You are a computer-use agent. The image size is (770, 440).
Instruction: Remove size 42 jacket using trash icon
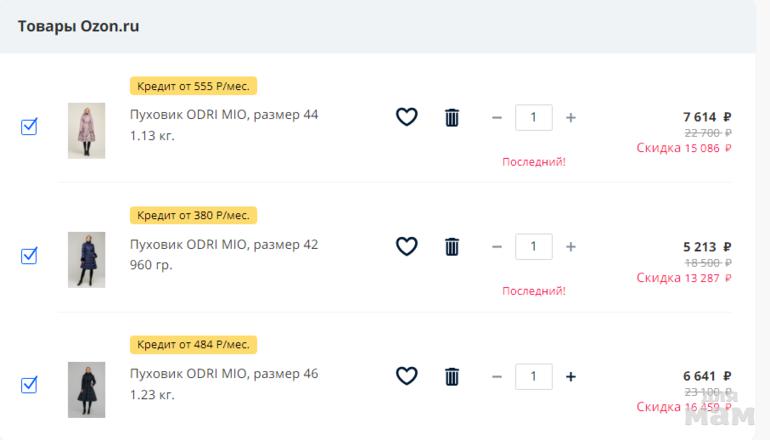[x=452, y=246]
